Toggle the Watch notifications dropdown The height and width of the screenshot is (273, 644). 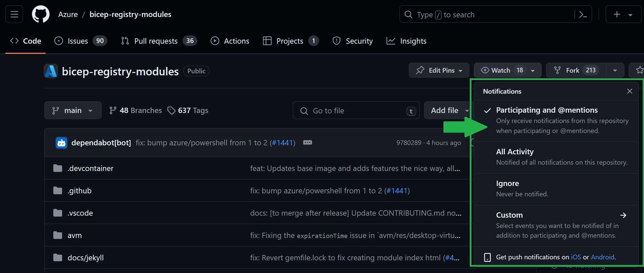(x=508, y=70)
